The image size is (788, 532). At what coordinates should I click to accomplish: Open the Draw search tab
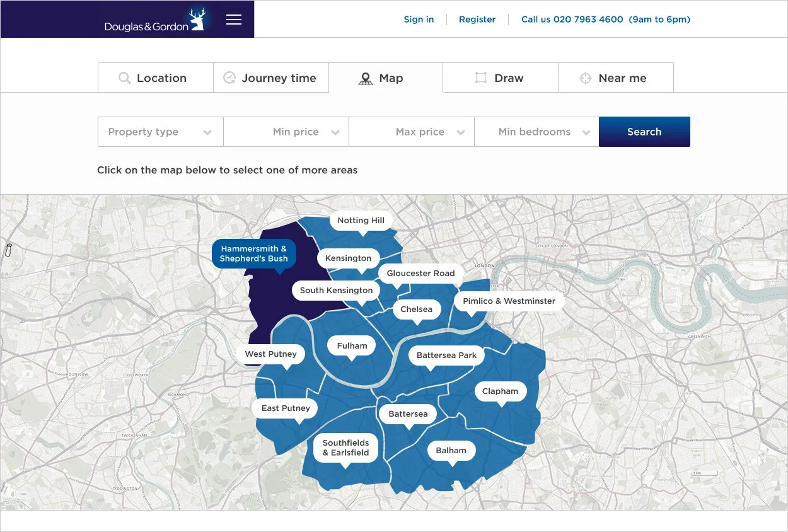(x=501, y=78)
